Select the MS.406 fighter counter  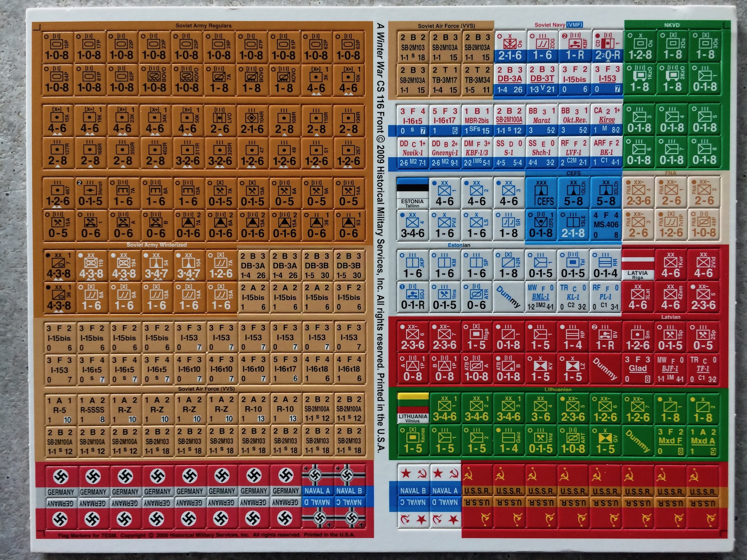(x=606, y=226)
